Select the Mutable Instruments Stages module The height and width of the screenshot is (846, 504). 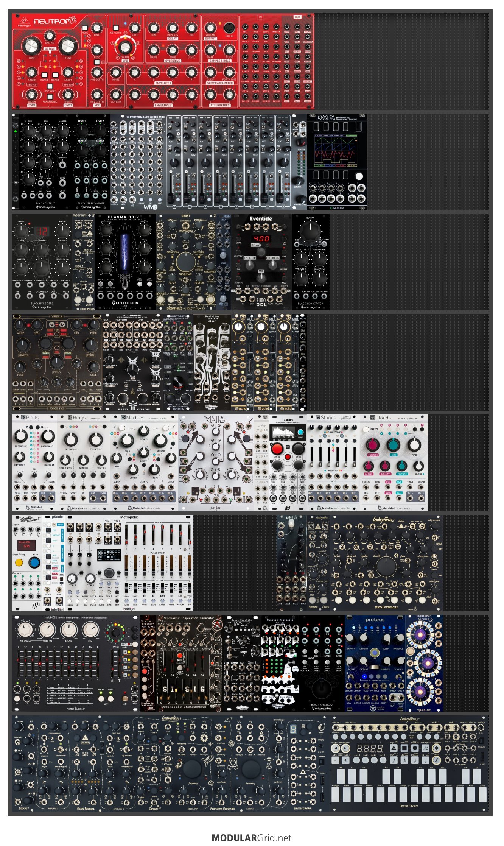pyautogui.click(x=333, y=463)
